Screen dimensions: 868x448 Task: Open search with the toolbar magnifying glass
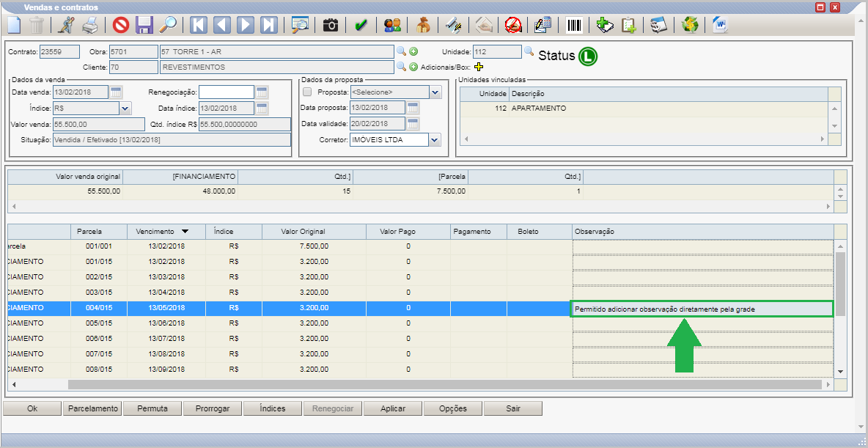[x=167, y=25]
